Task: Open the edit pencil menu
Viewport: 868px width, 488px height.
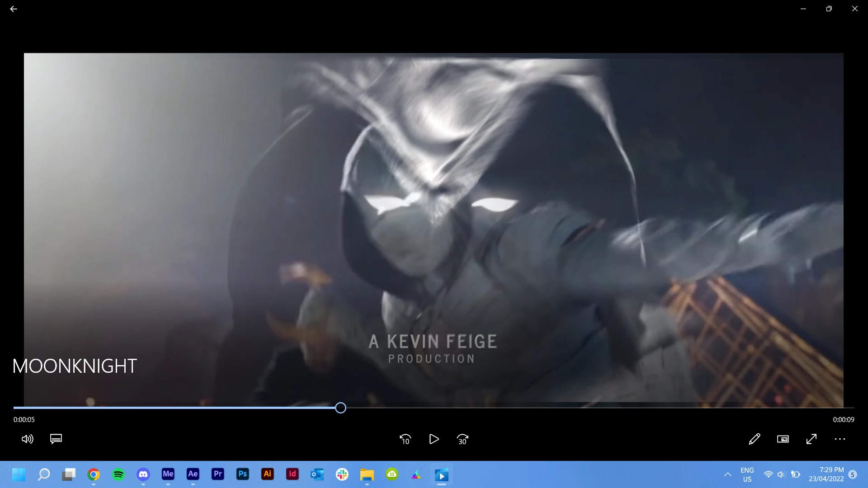Action: click(754, 439)
